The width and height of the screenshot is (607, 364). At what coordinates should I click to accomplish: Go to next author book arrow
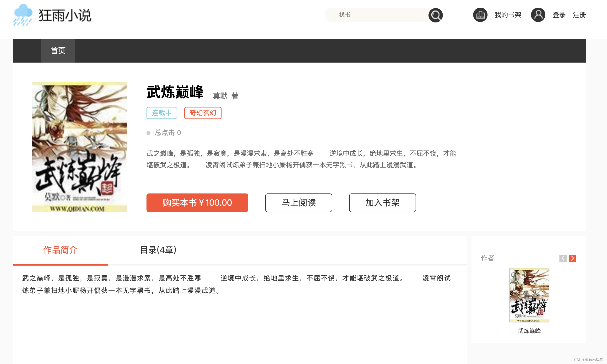pos(572,258)
